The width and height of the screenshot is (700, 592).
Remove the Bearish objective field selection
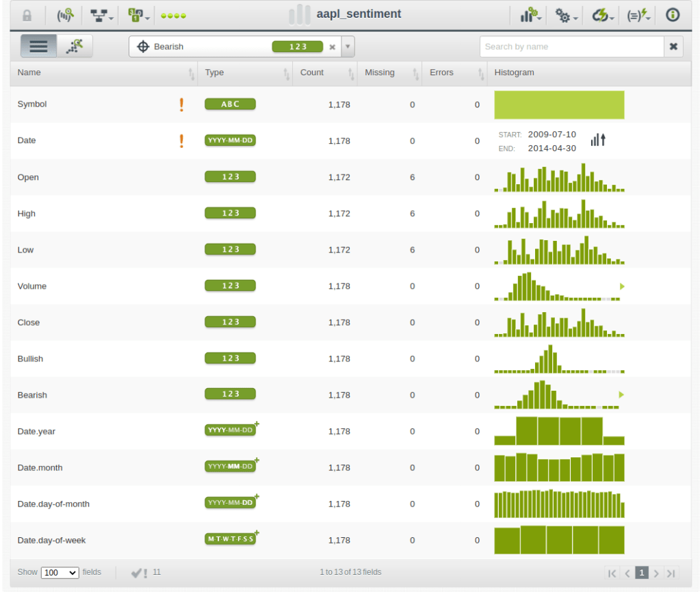(333, 47)
